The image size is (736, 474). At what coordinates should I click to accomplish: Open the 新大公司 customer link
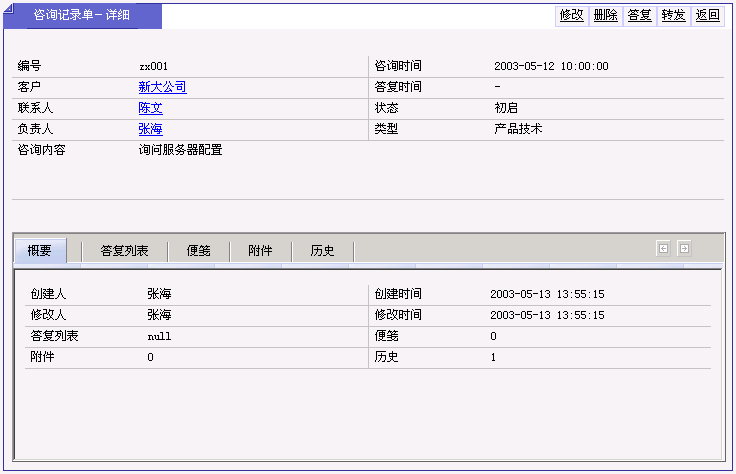click(162, 87)
